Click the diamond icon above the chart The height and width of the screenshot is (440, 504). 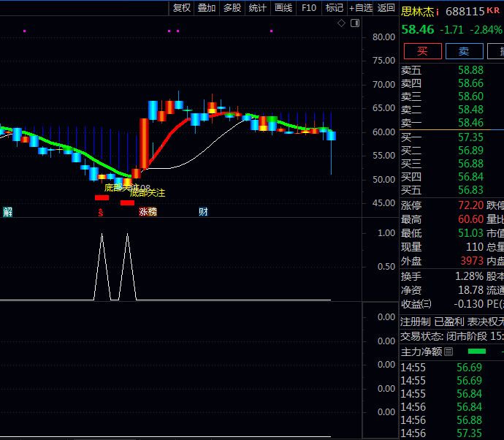341,23
